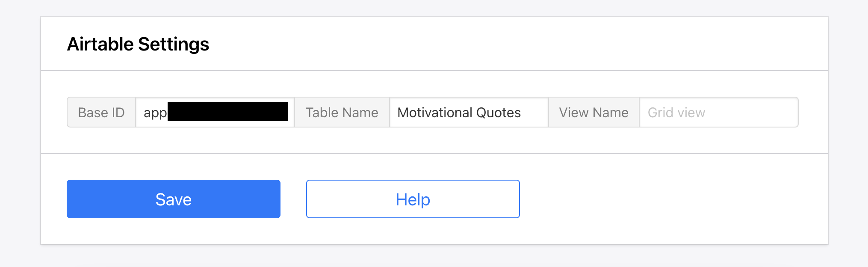Click the Base ID label addon

tap(101, 113)
